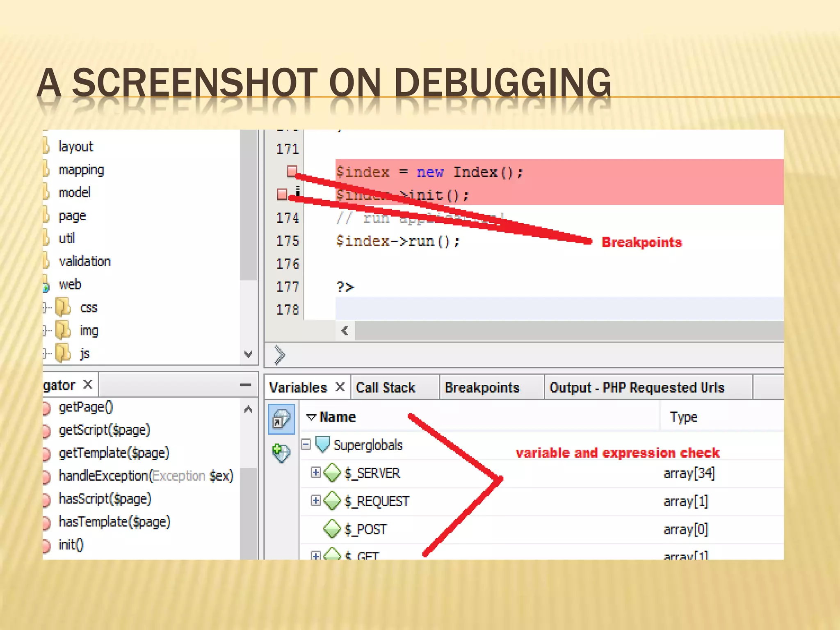
Task: Go to getScript($page) in Navigator
Action: pos(104,430)
